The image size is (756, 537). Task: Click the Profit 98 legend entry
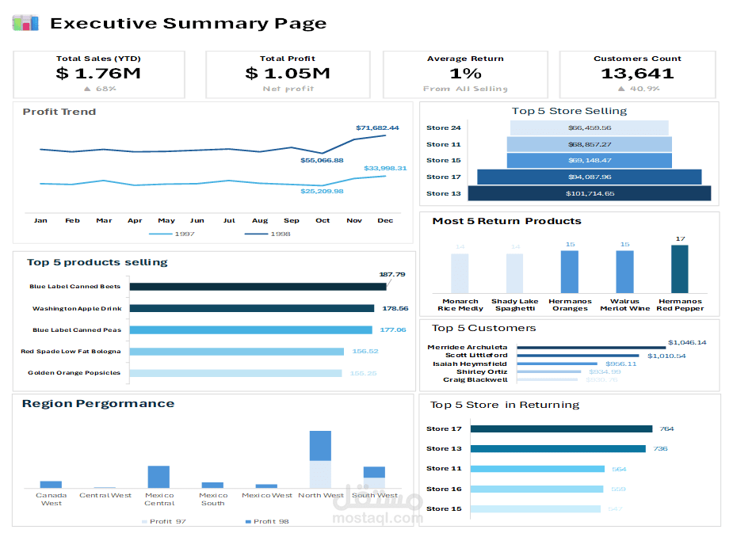267,522
